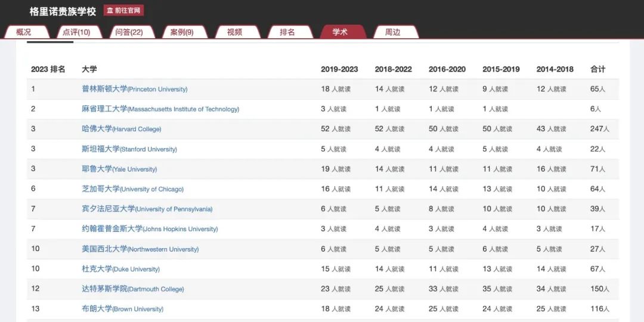The image size is (644, 322).
Task: Select Harvard 2014-2018 cell 43 人就读
Action: tap(551, 129)
